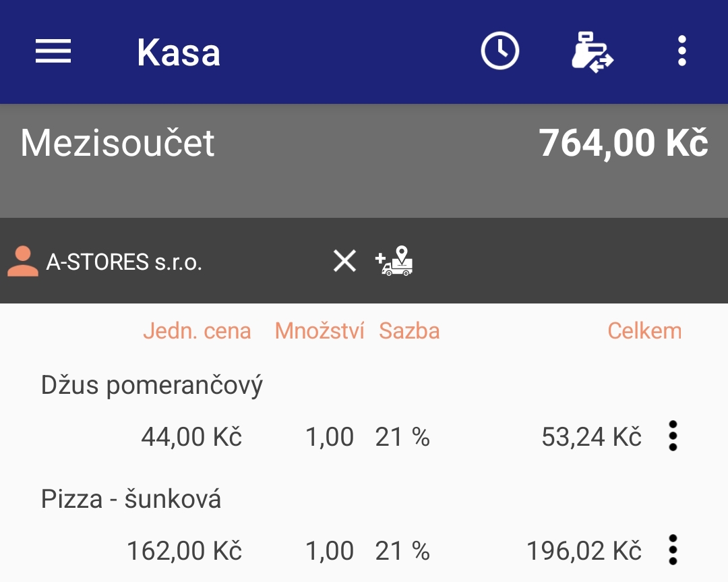
Task: Tap the Sazba column header
Action: click(409, 331)
